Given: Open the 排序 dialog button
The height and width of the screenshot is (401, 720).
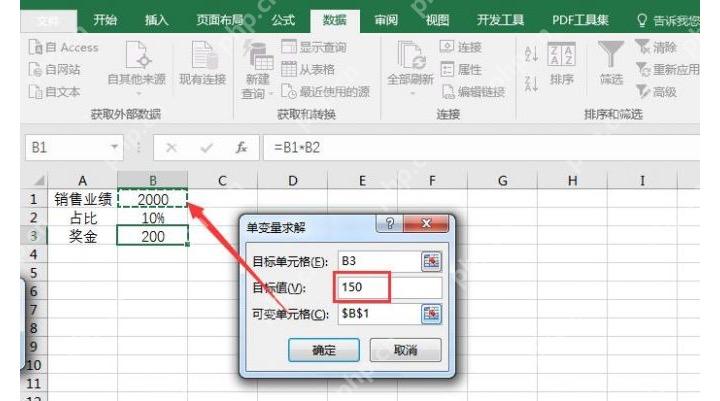Looking at the screenshot, I should pyautogui.click(x=561, y=64).
